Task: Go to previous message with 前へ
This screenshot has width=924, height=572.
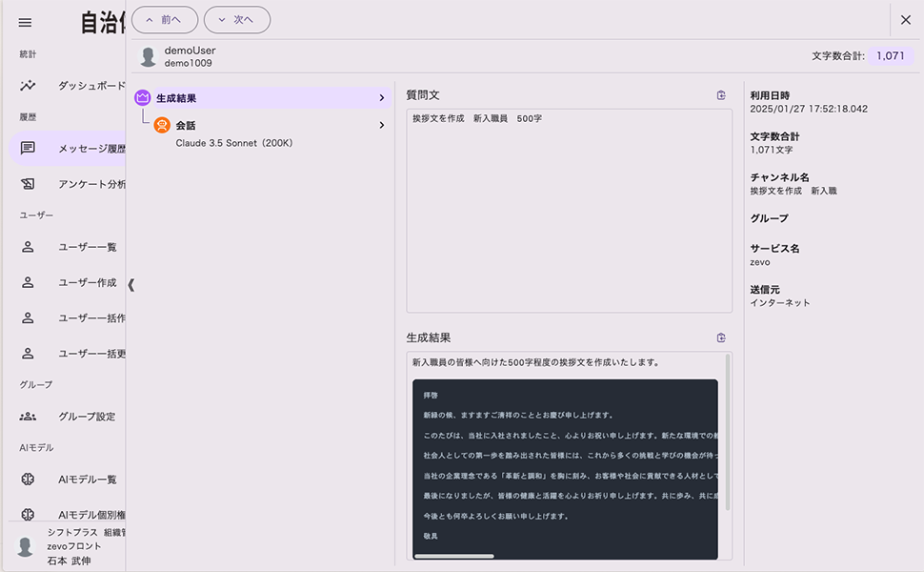Action: pyautogui.click(x=165, y=20)
